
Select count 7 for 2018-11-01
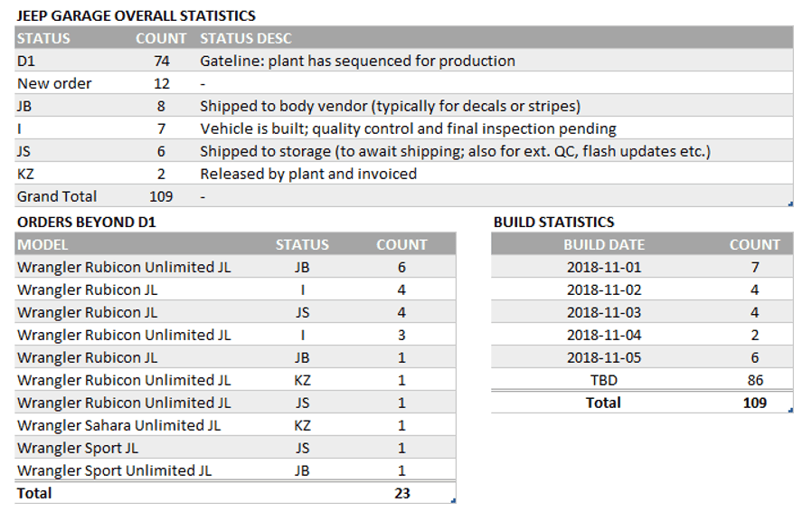click(755, 267)
